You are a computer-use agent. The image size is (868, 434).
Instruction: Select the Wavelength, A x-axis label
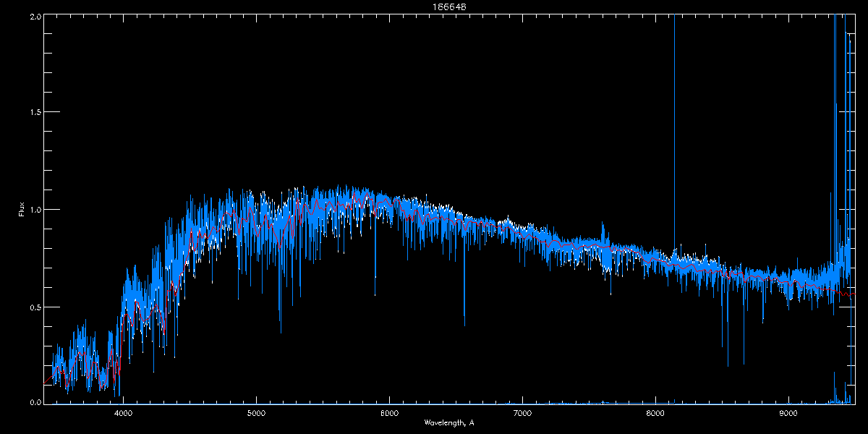pos(449,423)
